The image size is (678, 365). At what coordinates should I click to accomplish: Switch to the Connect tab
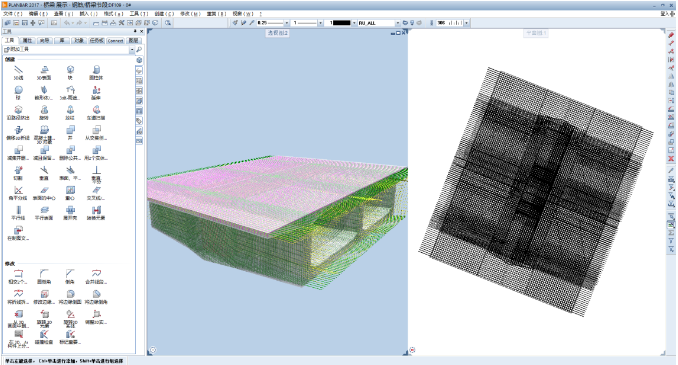115,41
